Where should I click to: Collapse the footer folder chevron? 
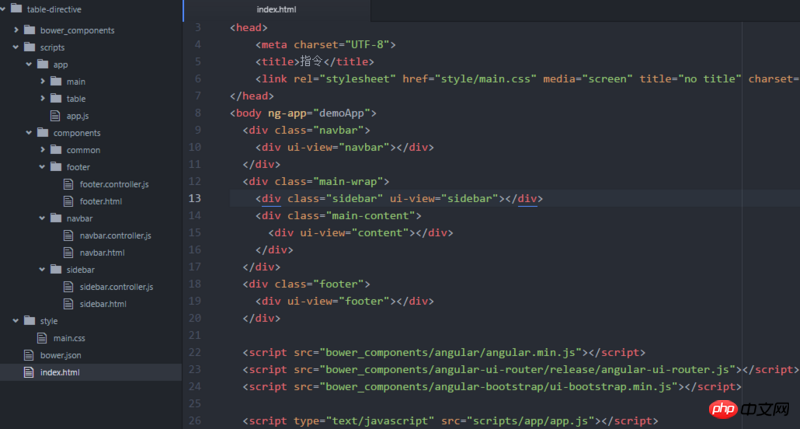pos(42,167)
